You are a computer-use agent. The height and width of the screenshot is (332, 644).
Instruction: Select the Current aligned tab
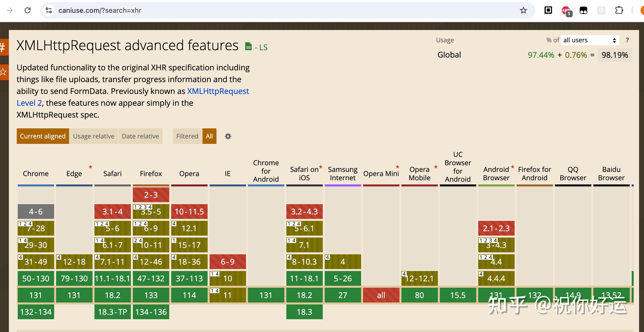(43, 136)
